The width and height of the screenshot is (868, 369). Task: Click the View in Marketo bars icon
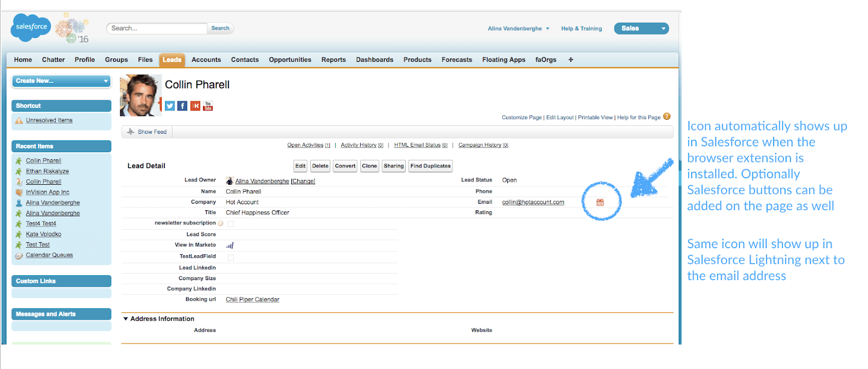[x=230, y=245]
